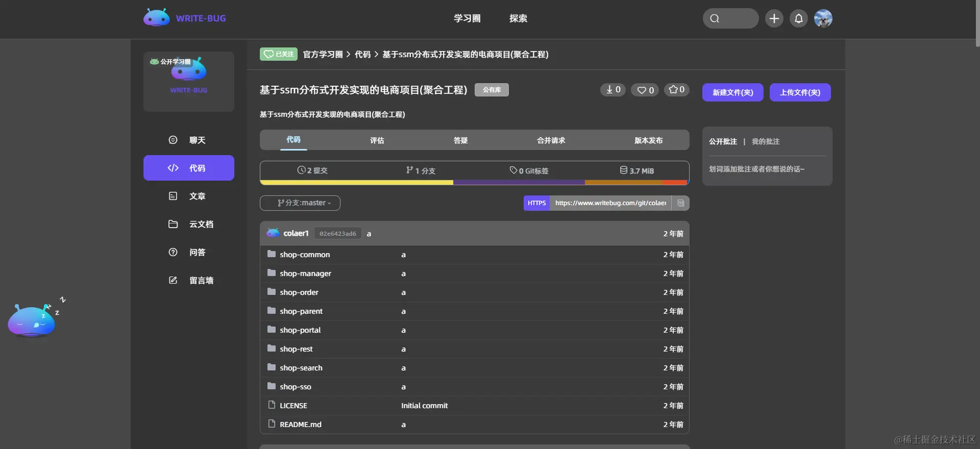980x449 pixels.
Task: Open the LICENSE file
Action: 293,406
